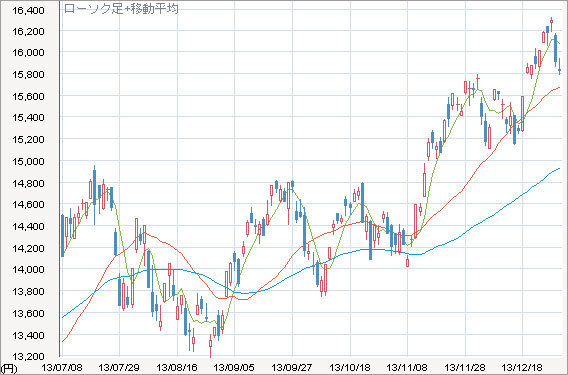
Task: Click the 13/08/16 date label
Action: coord(177,368)
